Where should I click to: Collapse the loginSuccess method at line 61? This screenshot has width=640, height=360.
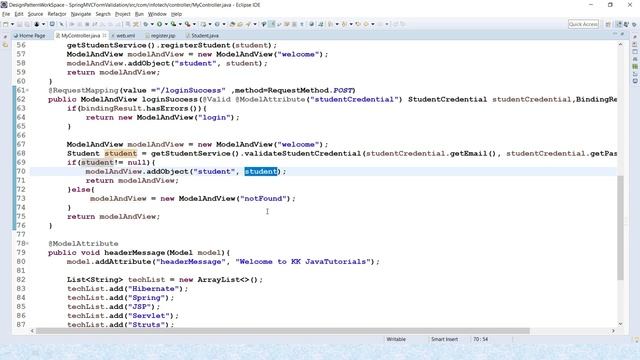(27, 90)
